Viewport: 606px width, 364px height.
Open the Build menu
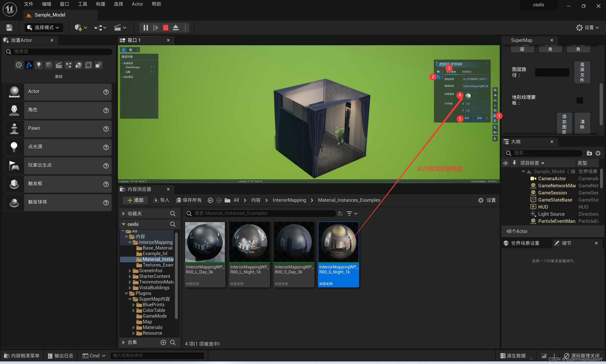click(100, 4)
